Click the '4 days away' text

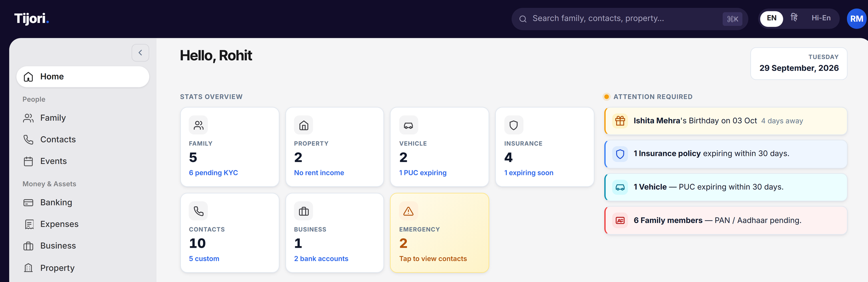tap(782, 121)
